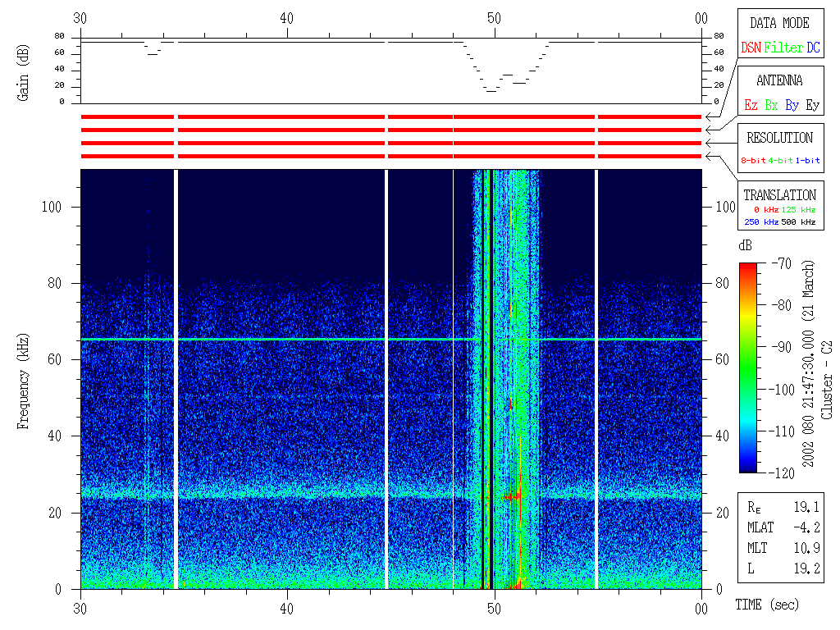
Task: Click the 125 kHz translation label
Action: click(796, 211)
